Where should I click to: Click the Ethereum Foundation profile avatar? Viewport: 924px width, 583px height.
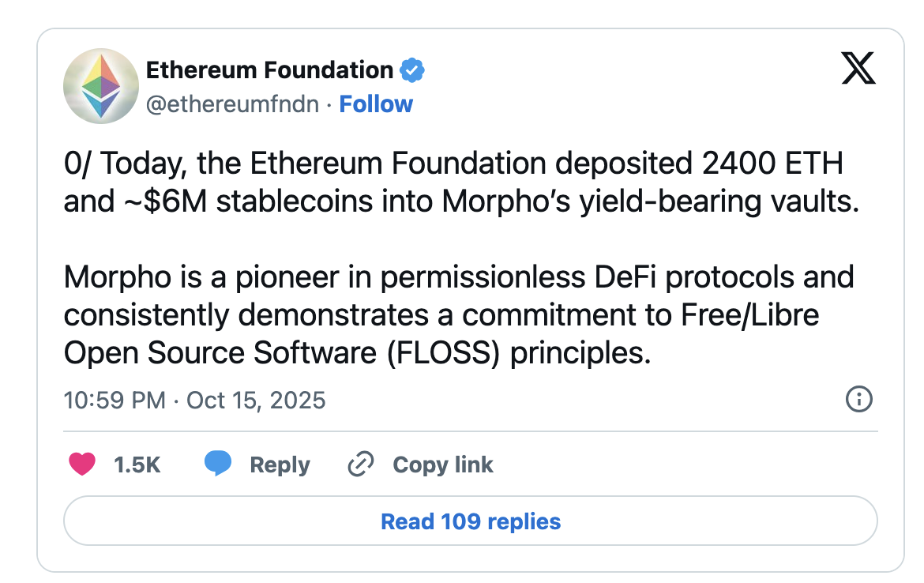pos(100,87)
